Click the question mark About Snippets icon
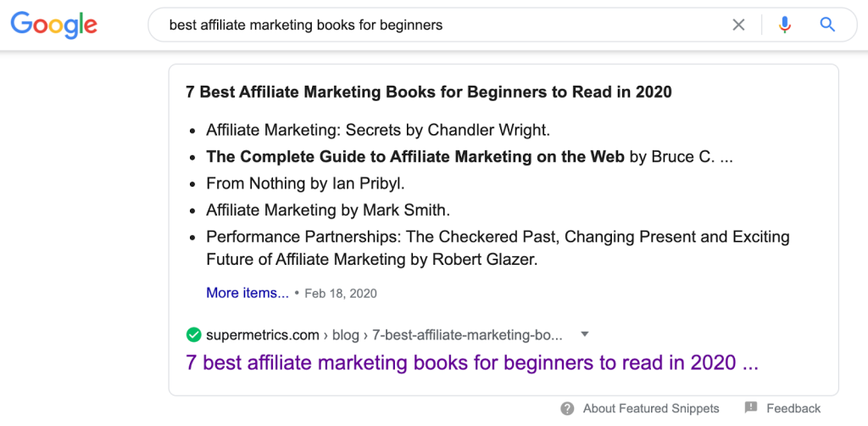Screen dimensions: 868x426 [x=567, y=409]
